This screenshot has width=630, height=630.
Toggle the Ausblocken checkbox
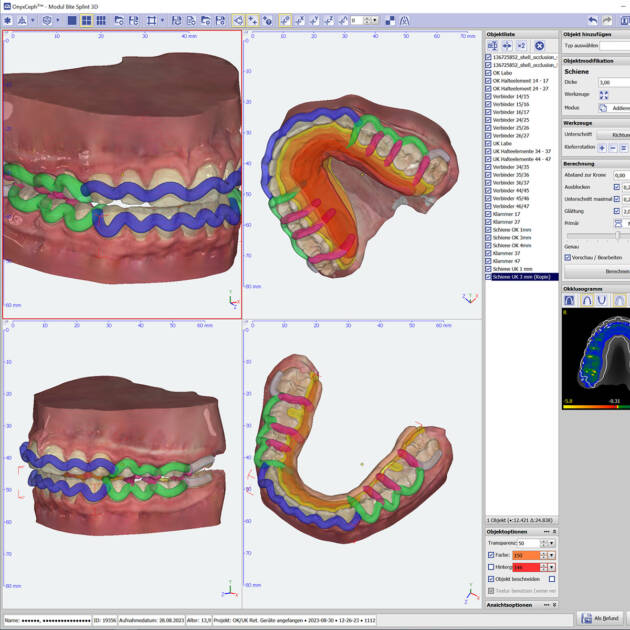(617, 187)
